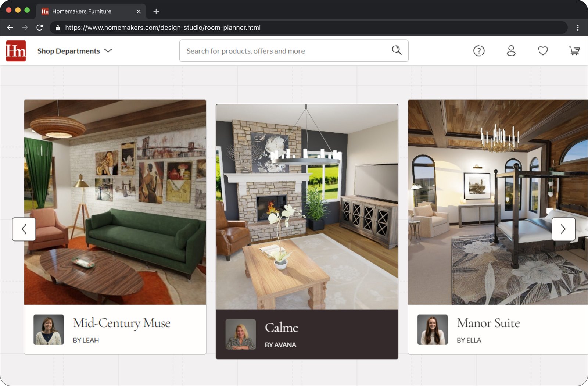The height and width of the screenshot is (386, 588).
Task: Reload the page with refresh icon
Action: pos(40,28)
